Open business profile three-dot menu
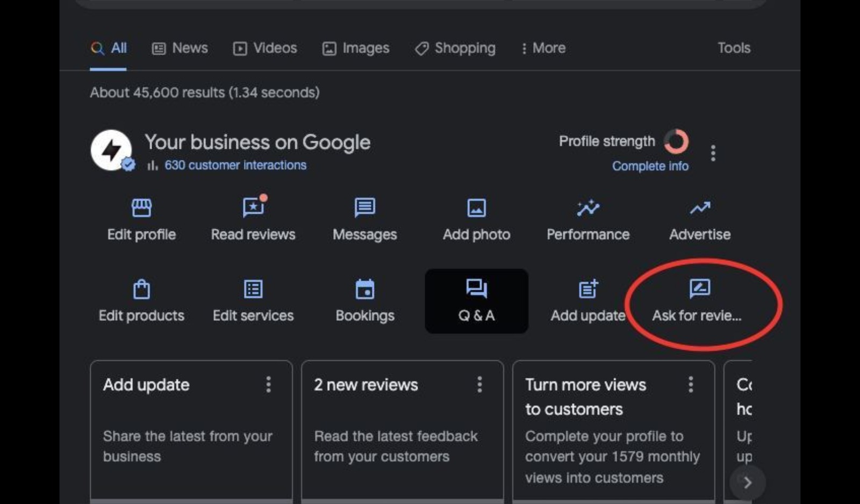The image size is (860, 504). (713, 153)
